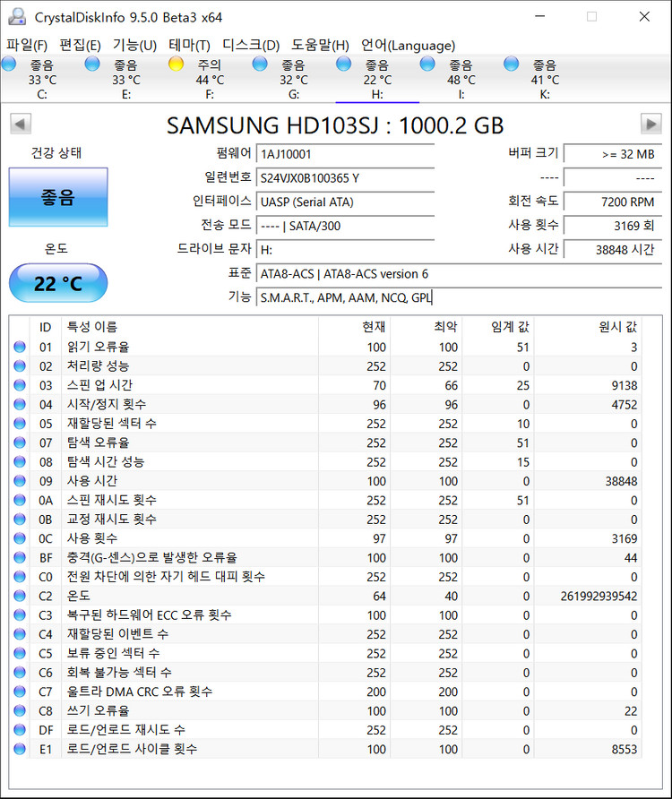Open the 언어(Language) menu

click(408, 46)
